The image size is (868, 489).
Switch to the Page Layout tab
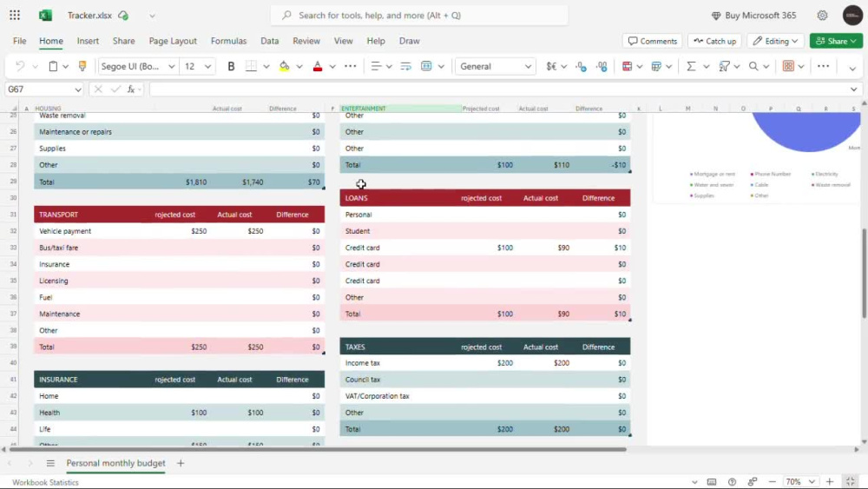coord(173,41)
